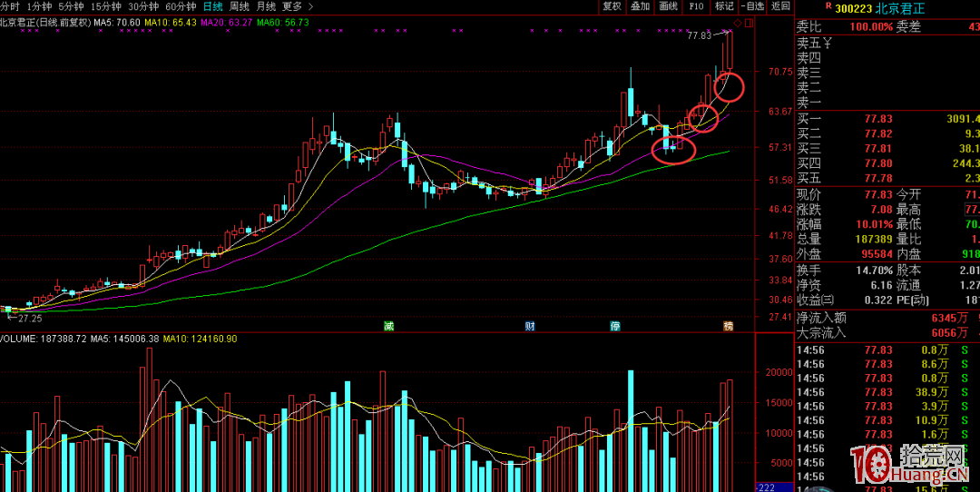Click the 委比 100.00% value
The image size is (980, 492).
(x=870, y=27)
